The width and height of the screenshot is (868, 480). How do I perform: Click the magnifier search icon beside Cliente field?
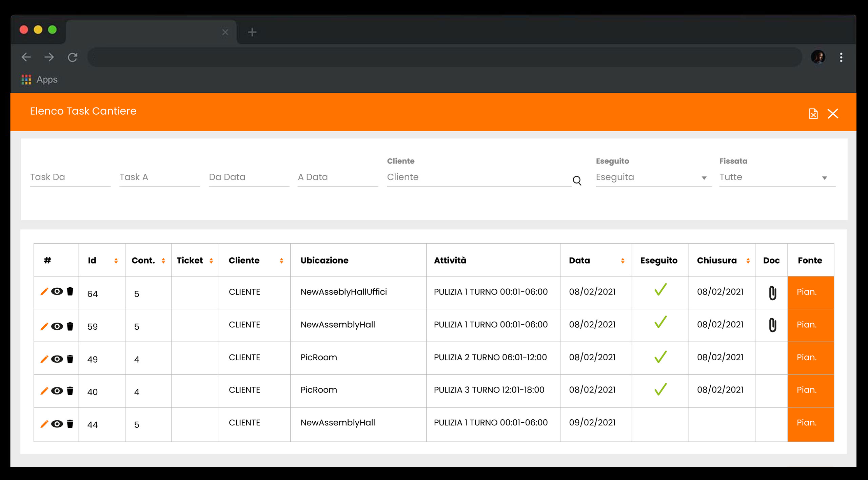pyautogui.click(x=577, y=180)
